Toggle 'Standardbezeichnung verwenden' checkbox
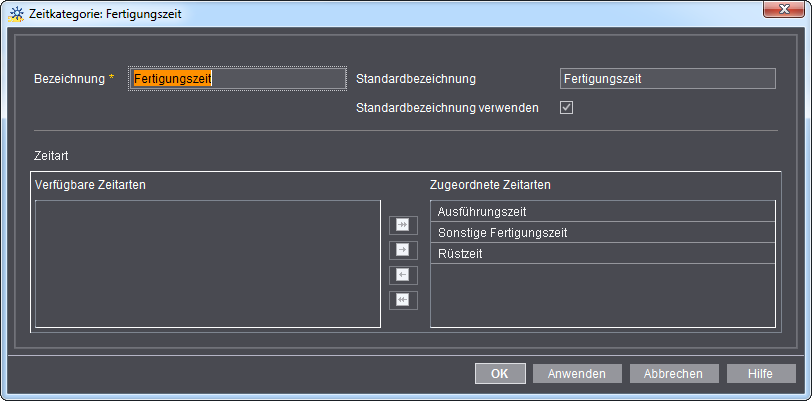 567,108
